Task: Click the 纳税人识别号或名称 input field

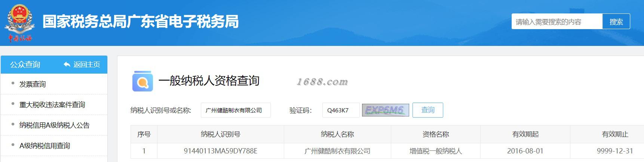Action: tap(236, 110)
